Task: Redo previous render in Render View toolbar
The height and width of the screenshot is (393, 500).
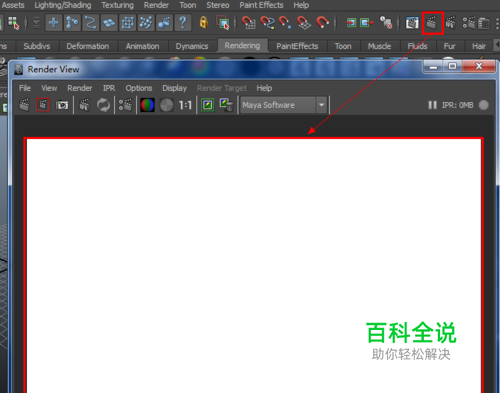Action: click(24, 105)
